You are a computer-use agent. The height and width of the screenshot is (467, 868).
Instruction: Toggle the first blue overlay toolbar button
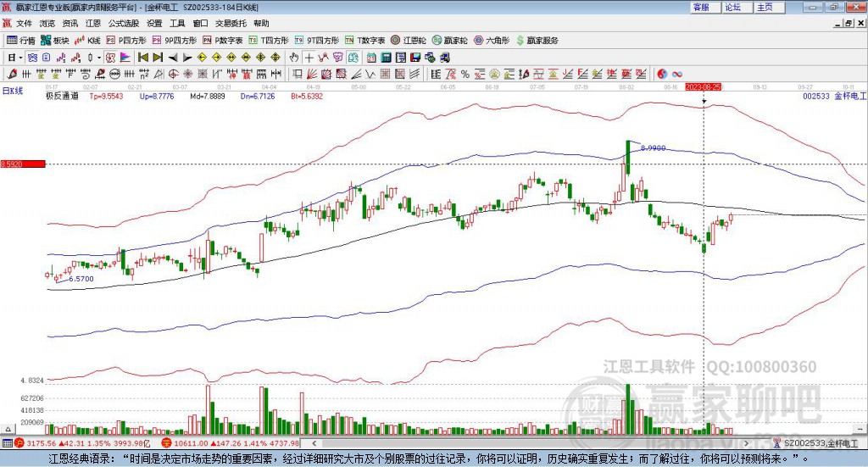[x=32, y=58]
